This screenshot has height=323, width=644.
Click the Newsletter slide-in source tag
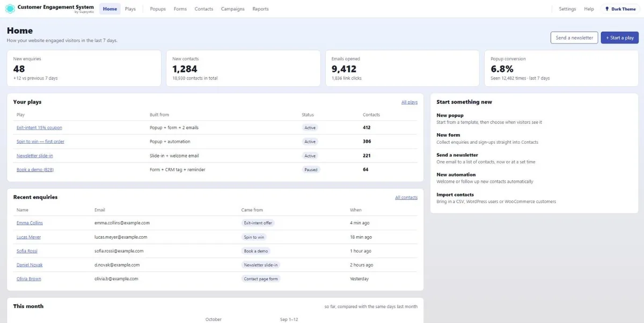tap(261, 265)
